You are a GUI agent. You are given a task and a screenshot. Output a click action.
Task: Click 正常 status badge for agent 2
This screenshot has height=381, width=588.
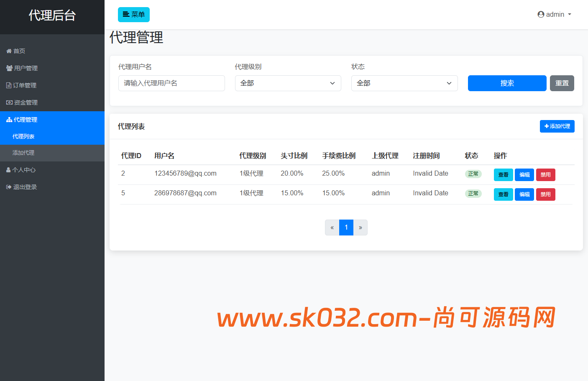(x=473, y=174)
